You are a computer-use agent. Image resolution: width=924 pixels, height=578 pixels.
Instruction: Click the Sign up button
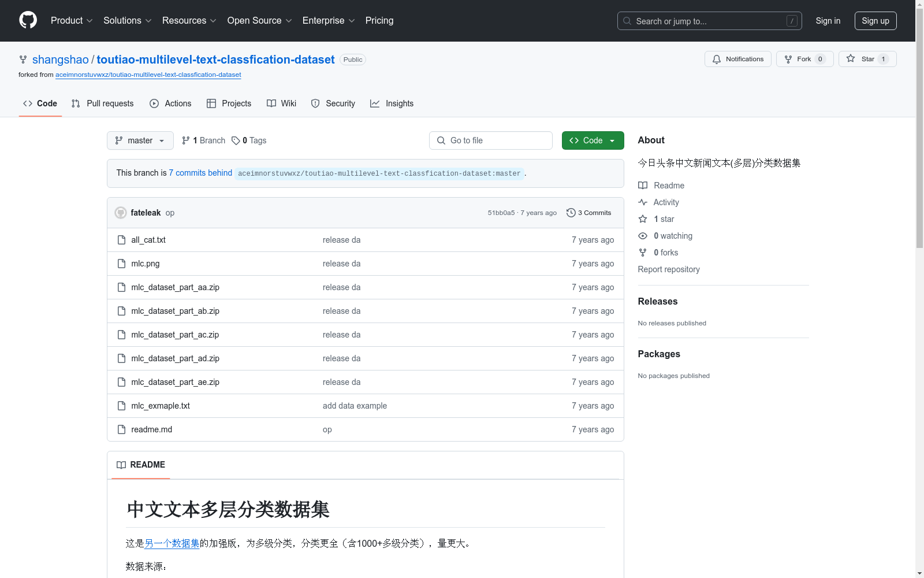[x=875, y=21]
